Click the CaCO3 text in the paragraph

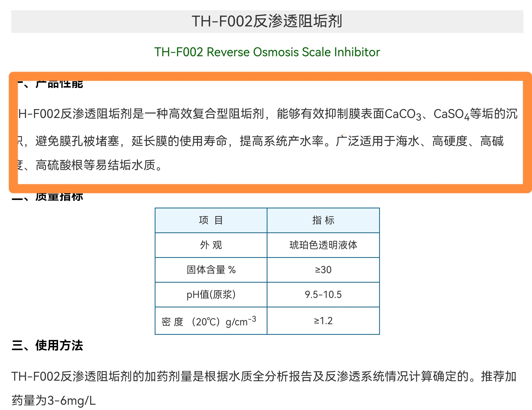tap(403, 114)
